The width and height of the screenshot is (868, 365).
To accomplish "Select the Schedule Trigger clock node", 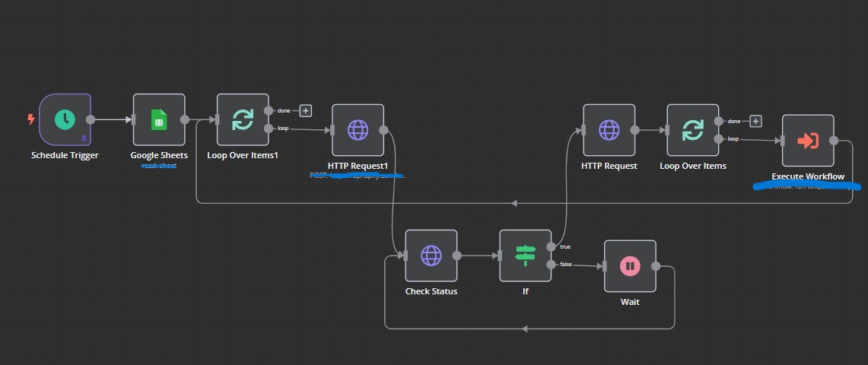I will [x=65, y=119].
